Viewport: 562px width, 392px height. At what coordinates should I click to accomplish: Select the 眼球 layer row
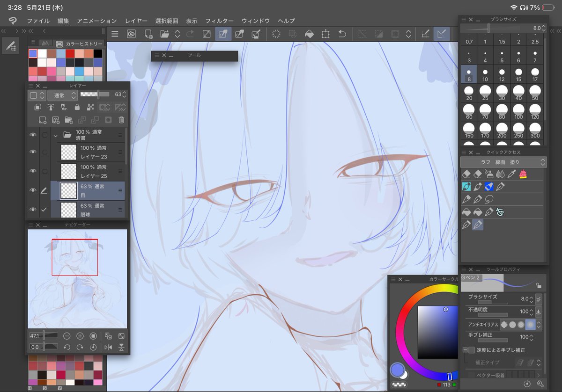tap(88, 209)
